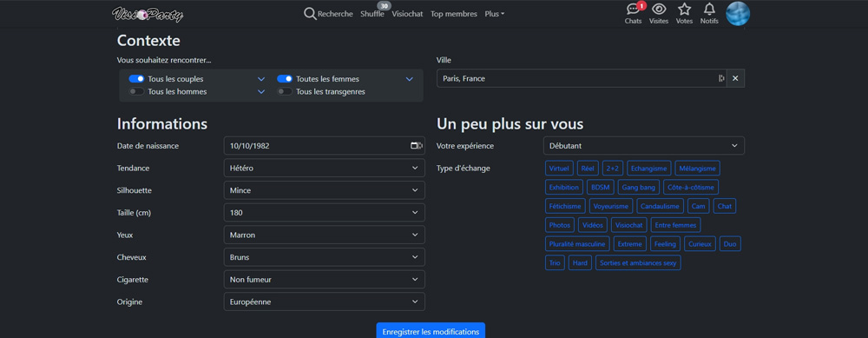The image size is (868, 338).
Task: Select the Photos tag
Action: pos(560,225)
